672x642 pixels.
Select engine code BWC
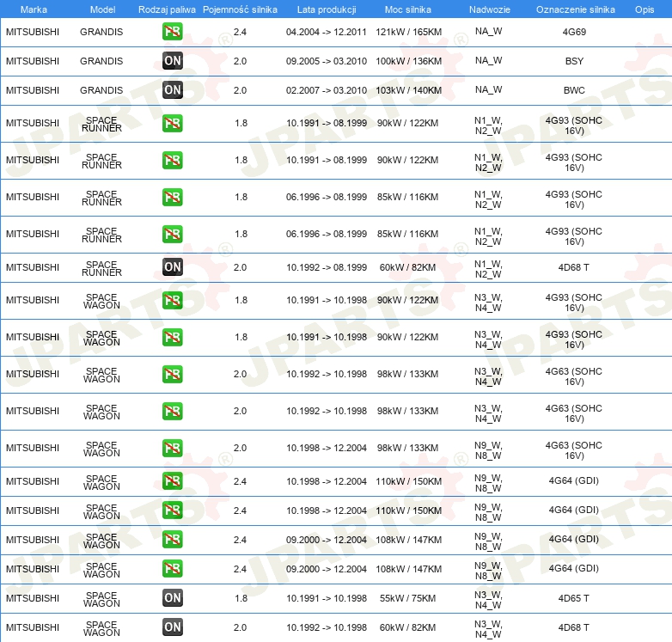tap(574, 90)
